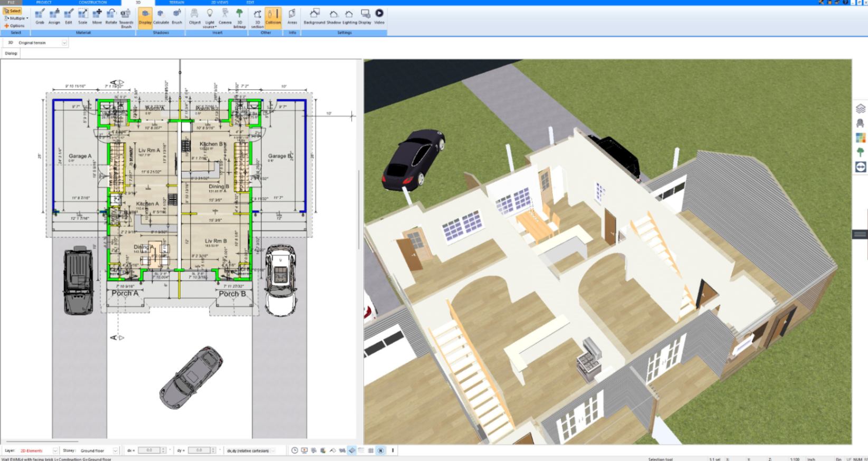Switch to the PROJECT tab
The width and height of the screenshot is (868, 461).
[44, 3]
